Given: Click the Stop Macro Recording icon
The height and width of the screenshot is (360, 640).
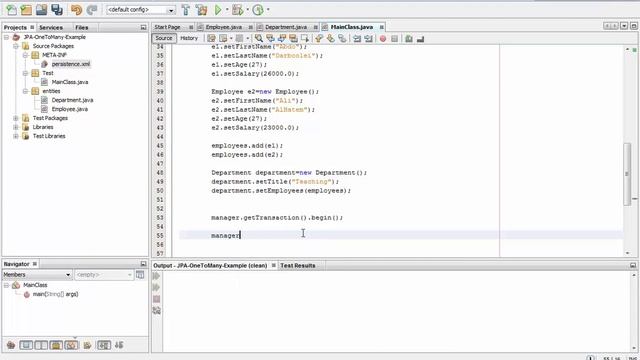Looking at the screenshot, I should click(394, 39).
